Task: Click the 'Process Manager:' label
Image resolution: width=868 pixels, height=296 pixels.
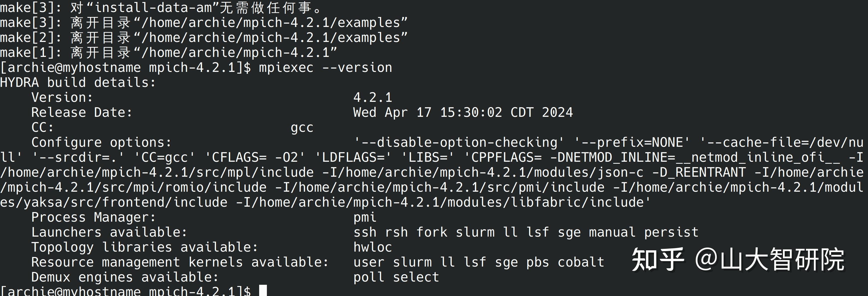Action: [x=93, y=217]
